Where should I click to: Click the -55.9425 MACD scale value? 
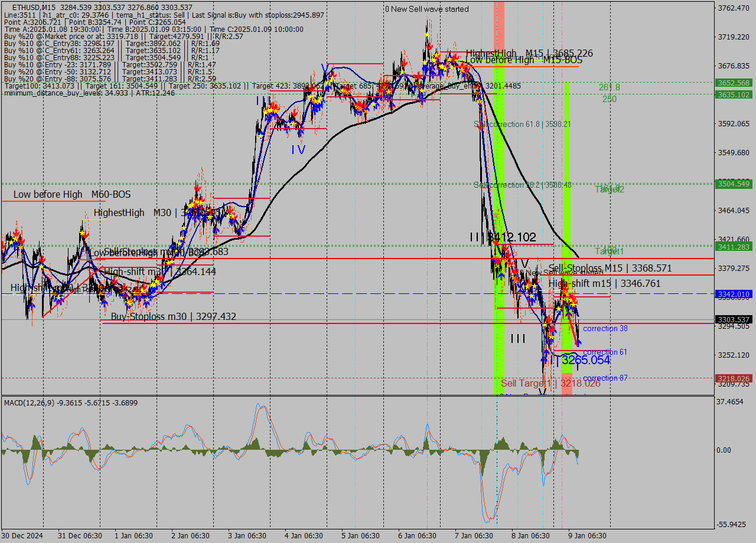coord(732,525)
